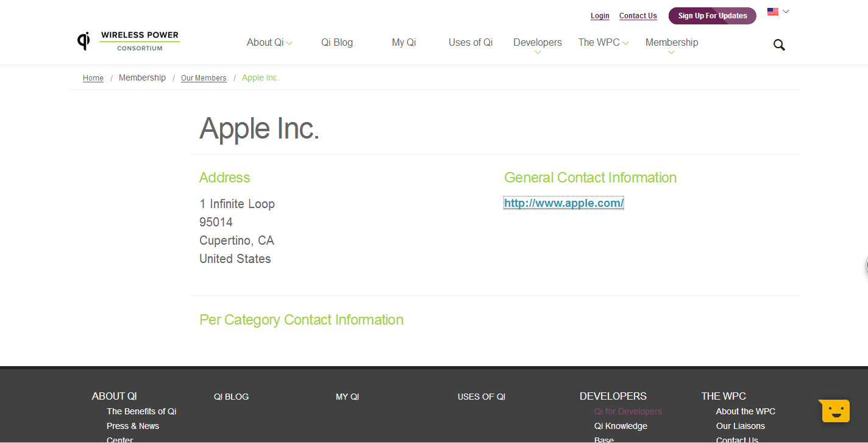Click General Contact Information heading

click(x=591, y=178)
